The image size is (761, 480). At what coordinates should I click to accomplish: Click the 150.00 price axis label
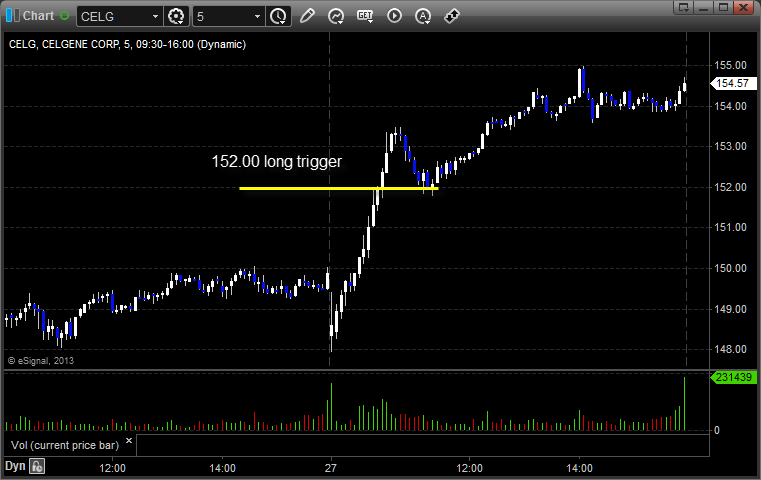pos(730,268)
